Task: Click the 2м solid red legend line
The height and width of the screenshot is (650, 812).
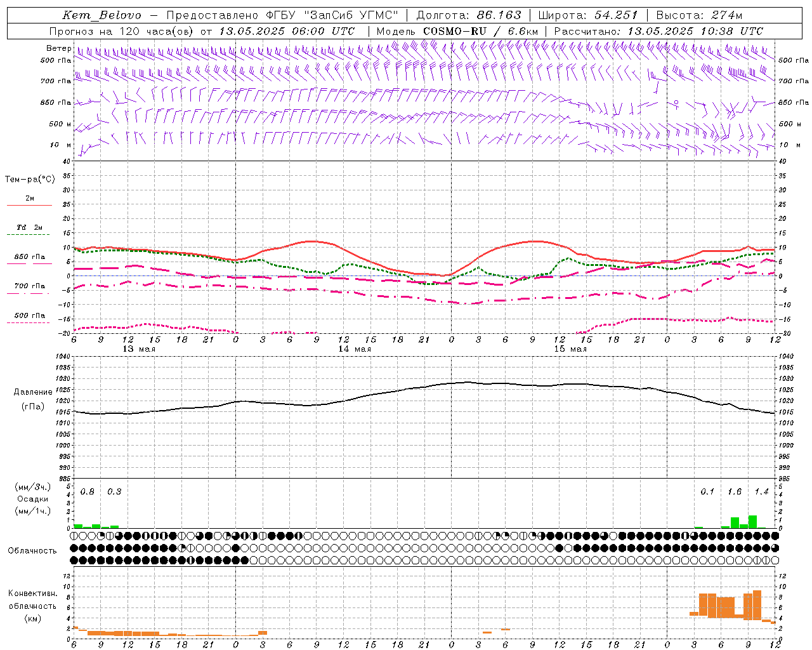Action: (x=29, y=205)
